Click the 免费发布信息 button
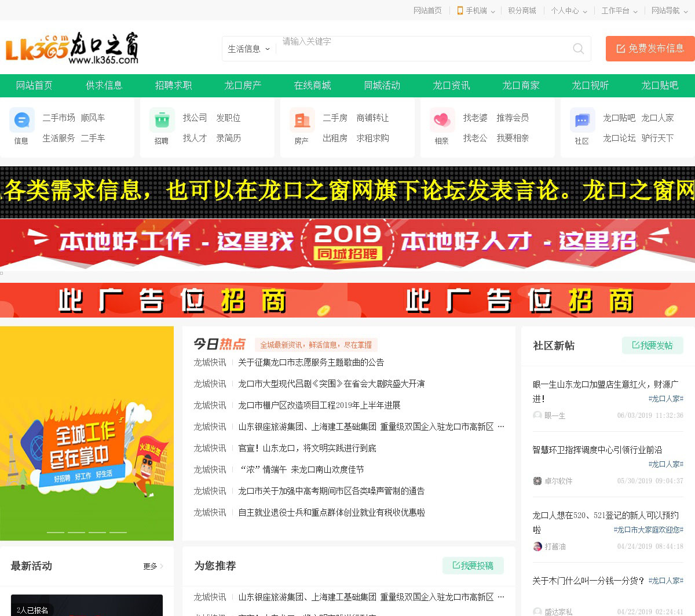 coord(650,49)
